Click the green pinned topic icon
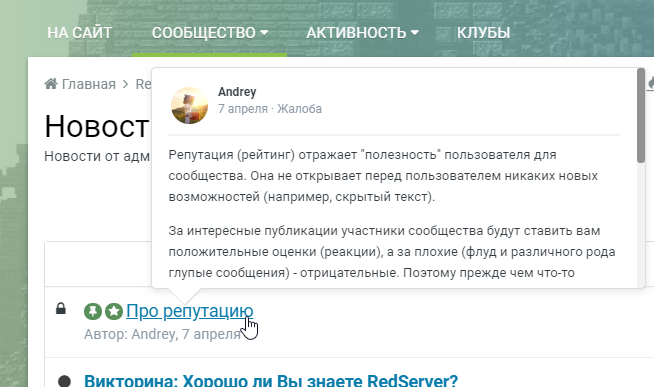654x387 pixels. tap(93, 311)
